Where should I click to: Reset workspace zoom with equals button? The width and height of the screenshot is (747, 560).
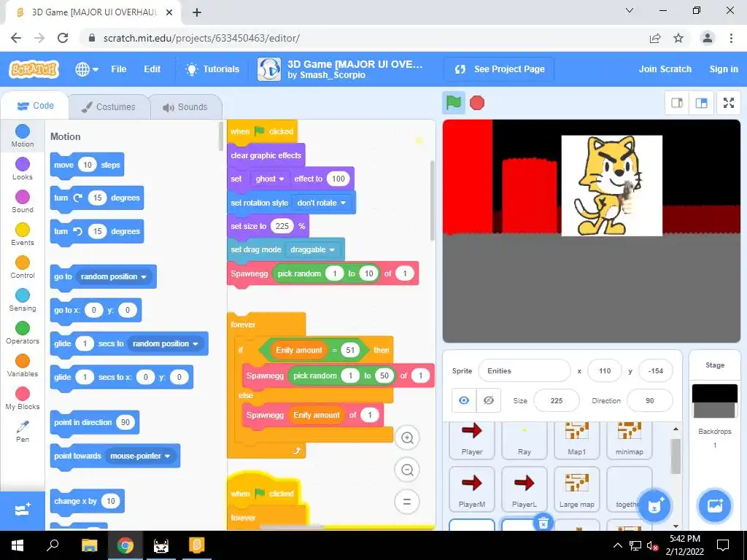[x=407, y=502]
